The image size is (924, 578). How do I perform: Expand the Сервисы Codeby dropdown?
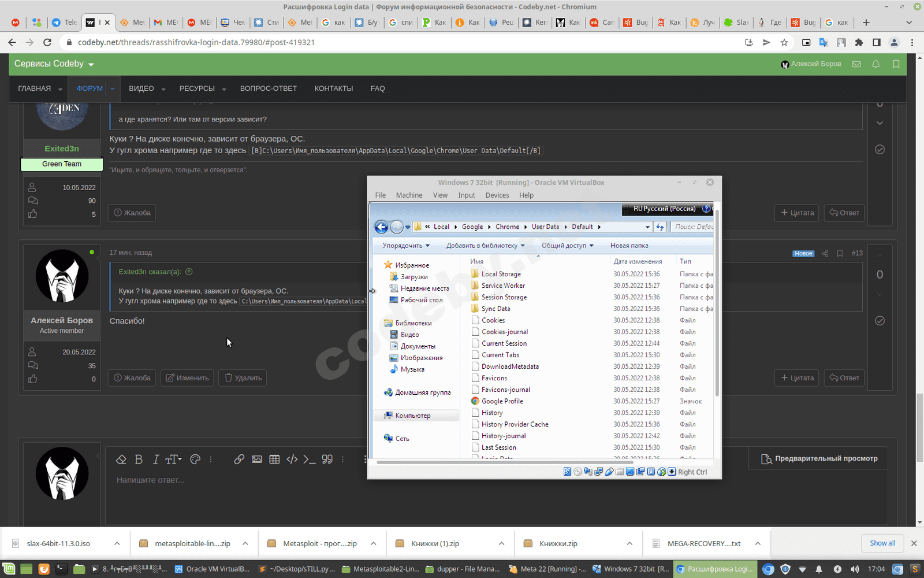[x=54, y=64]
